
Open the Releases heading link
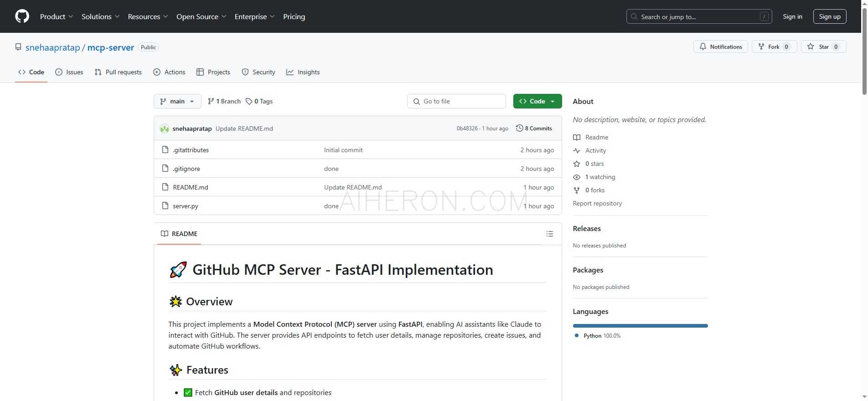(587, 228)
